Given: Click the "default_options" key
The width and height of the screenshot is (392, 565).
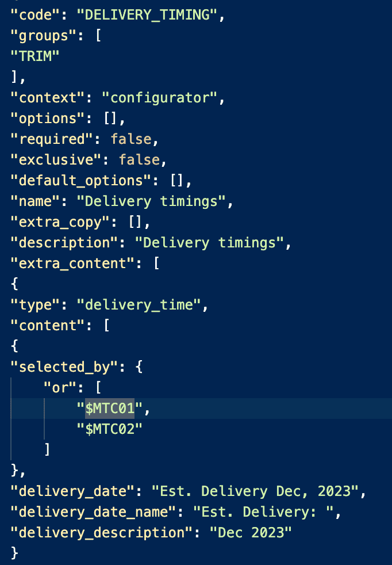Looking at the screenshot, I should click(x=80, y=181).
